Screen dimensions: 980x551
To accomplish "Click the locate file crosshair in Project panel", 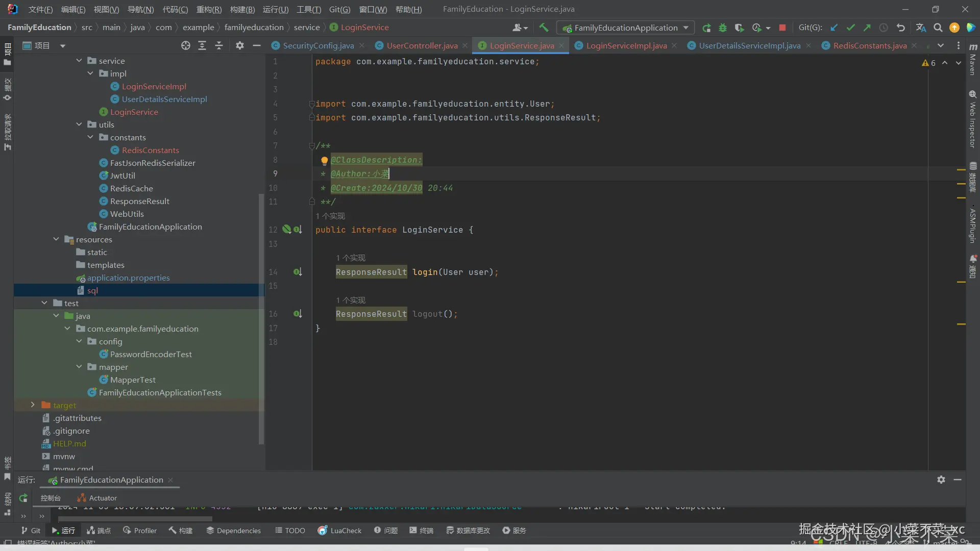I will coord(186,46).
